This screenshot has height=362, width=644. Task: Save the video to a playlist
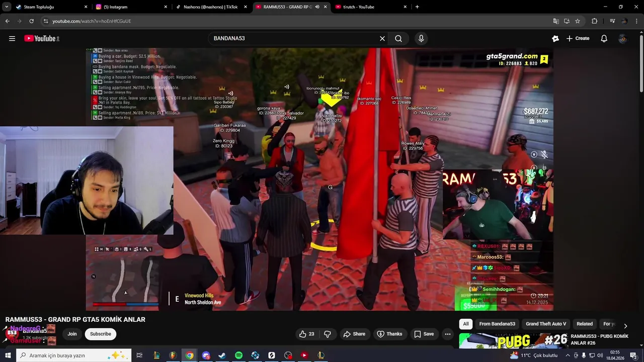pyautogui.click(x=424, y=334)
